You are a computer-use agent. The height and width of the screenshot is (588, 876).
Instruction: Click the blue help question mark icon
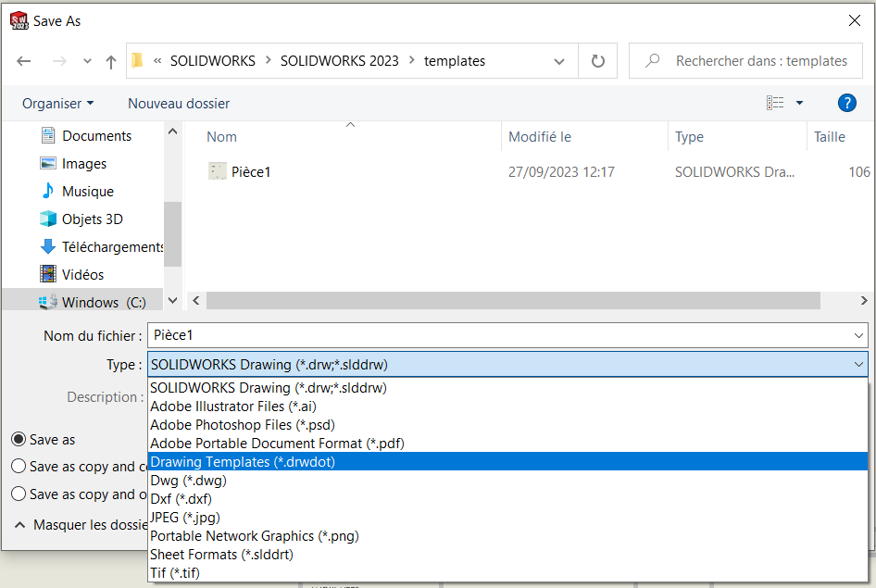point(847,103)
